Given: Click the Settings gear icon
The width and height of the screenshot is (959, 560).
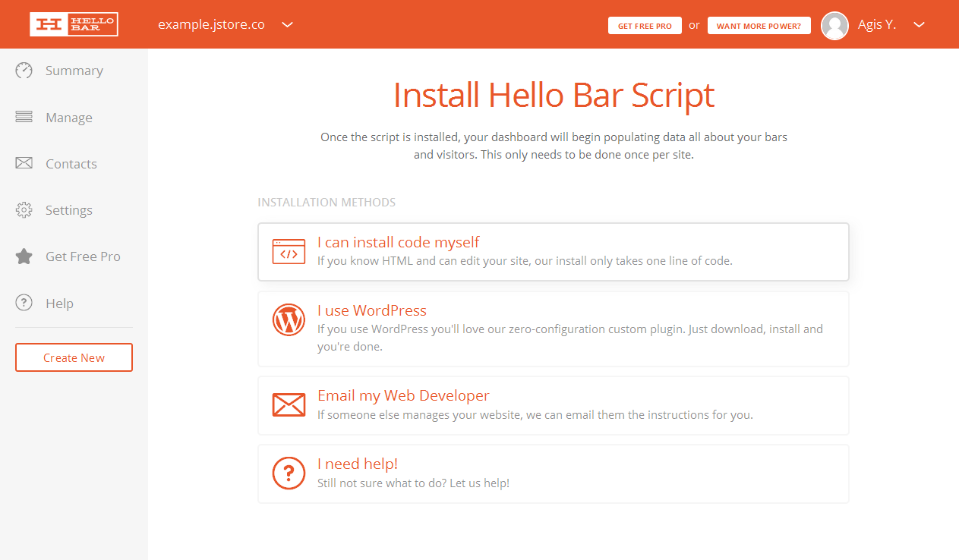Looking at the screenshot, I should (x=24, y=210).
